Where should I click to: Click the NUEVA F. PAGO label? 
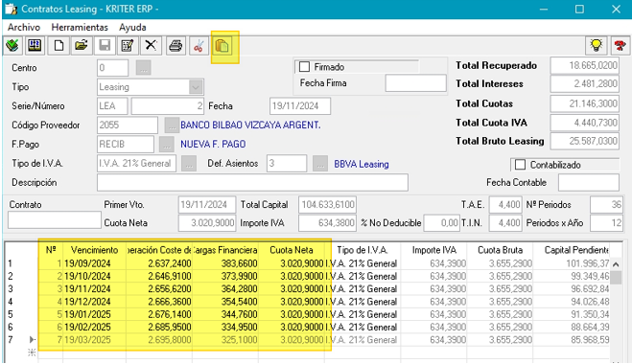click(x=213, y=144)
